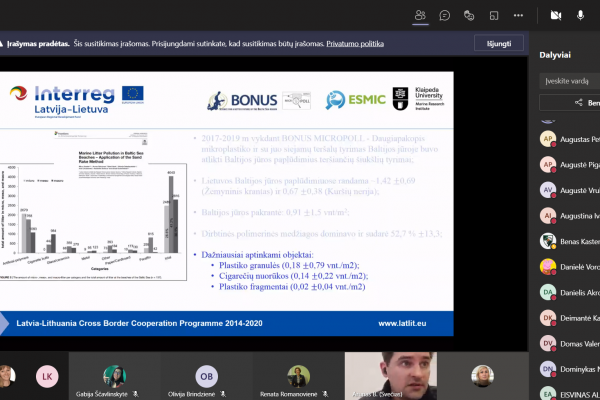Open the participants panel icon
Image resolution: width=600 pixels, height=400 pixels.
pos(420,15)
